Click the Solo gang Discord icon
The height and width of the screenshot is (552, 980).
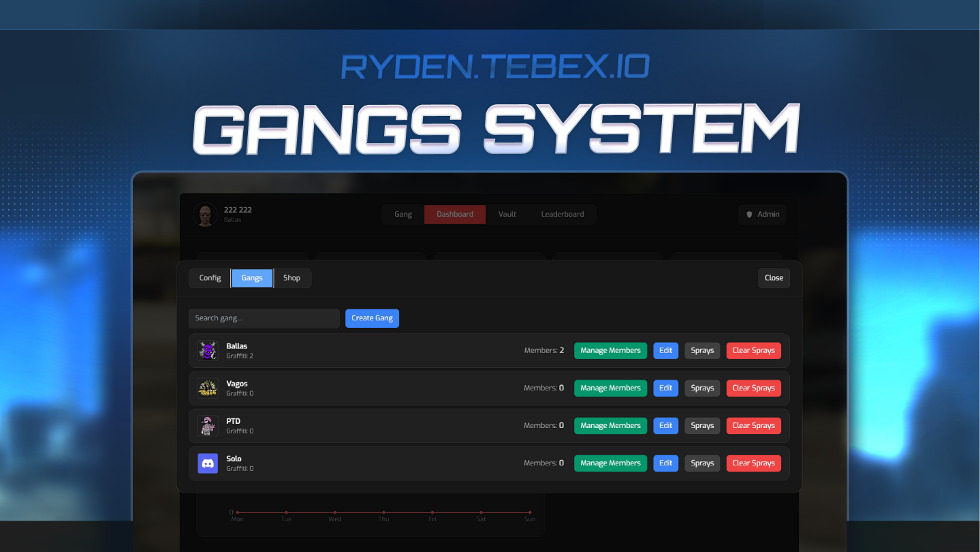pos(208,463)
